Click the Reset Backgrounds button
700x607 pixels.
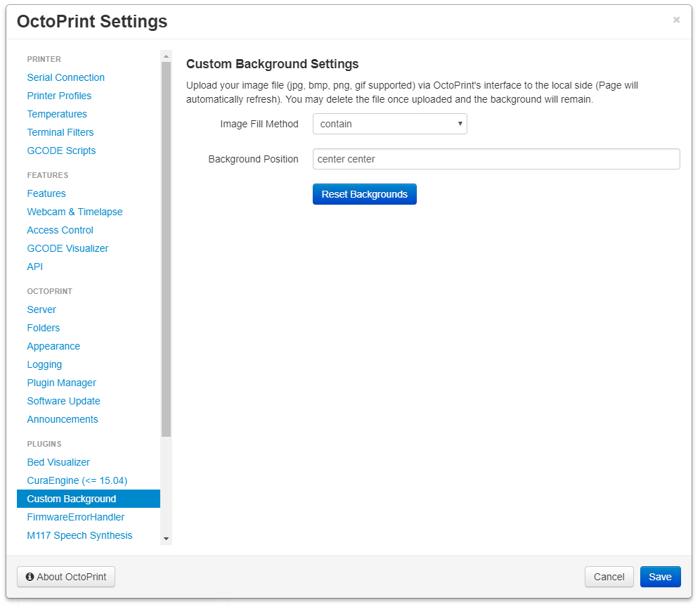tap(364, 194)
